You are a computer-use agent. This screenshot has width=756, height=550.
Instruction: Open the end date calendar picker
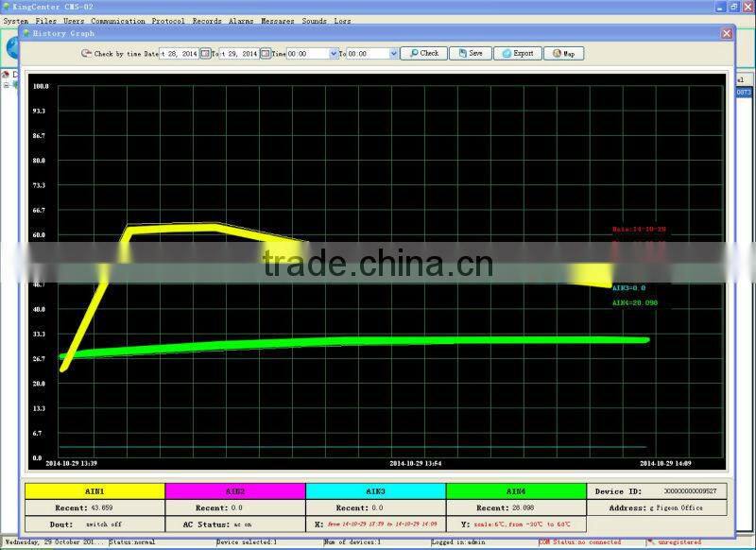coord(265,54)
